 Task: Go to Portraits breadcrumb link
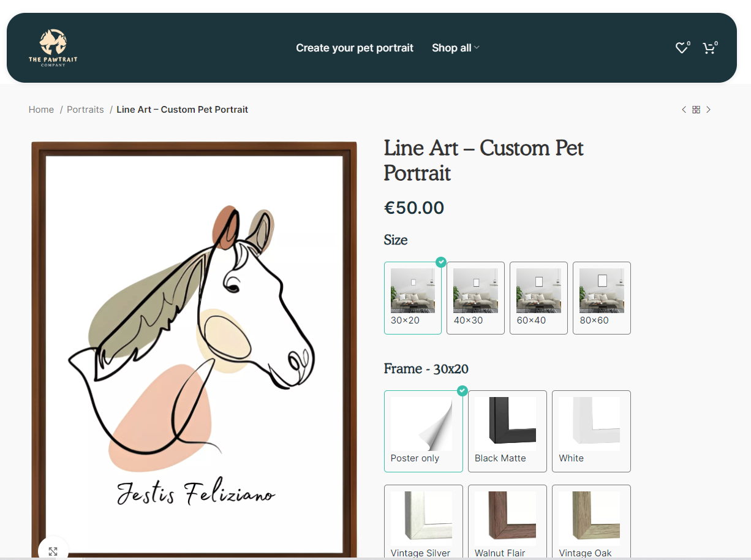[x=85, y=110]
